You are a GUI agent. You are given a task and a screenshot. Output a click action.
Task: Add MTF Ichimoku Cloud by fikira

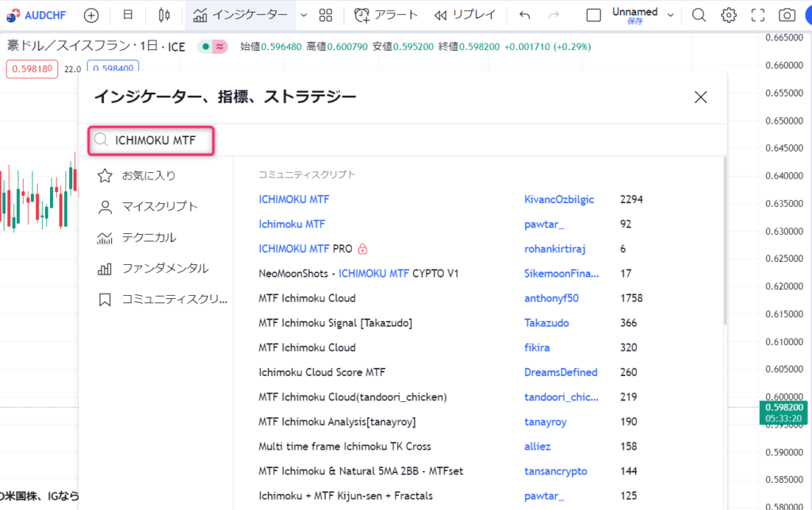coord(307,348)
